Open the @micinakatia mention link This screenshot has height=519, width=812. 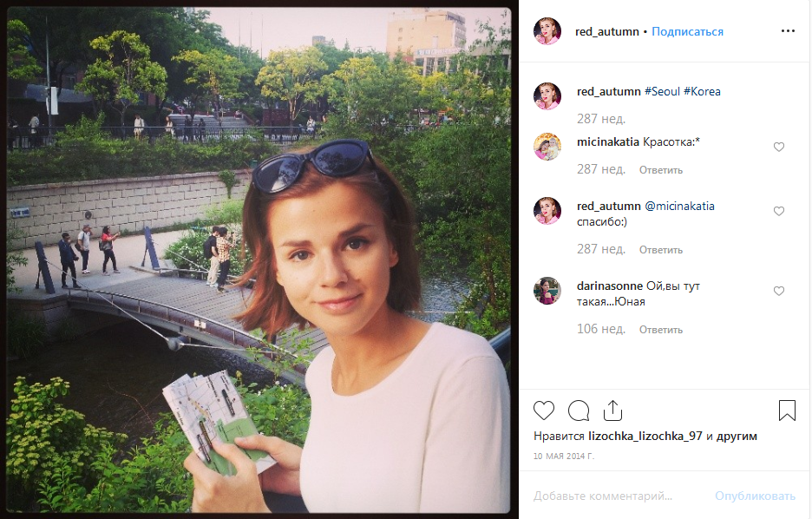(x=679, y=207)
